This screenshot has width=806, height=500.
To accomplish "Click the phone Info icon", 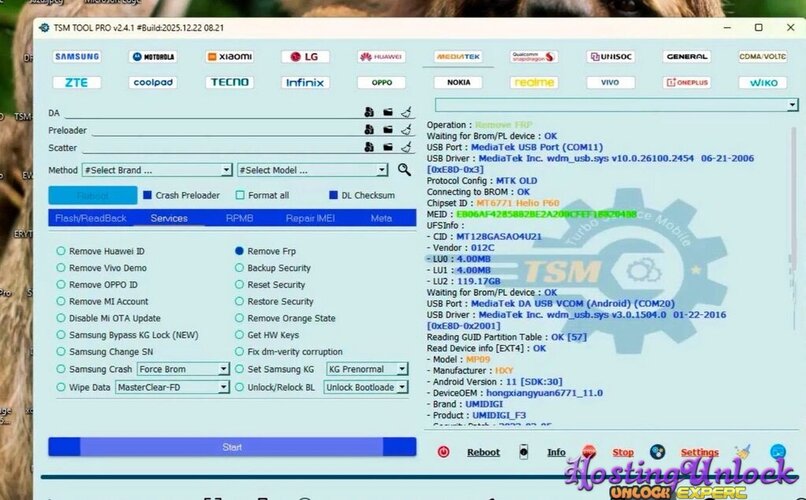I will pyautogui.click(x=523, y=452).
